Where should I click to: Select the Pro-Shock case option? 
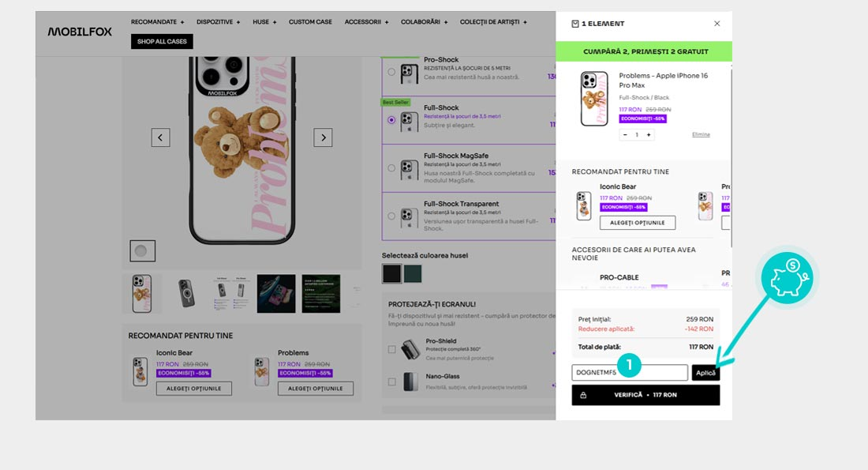392,72
